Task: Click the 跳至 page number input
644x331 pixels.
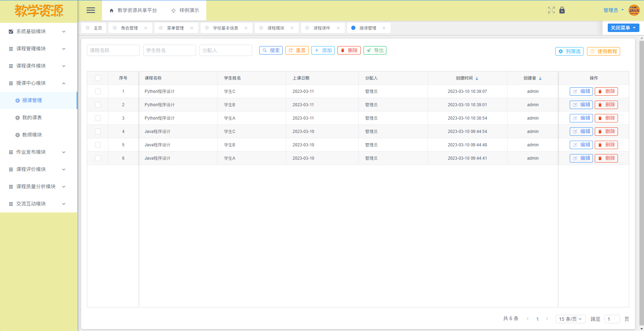Action: point(612,319)
